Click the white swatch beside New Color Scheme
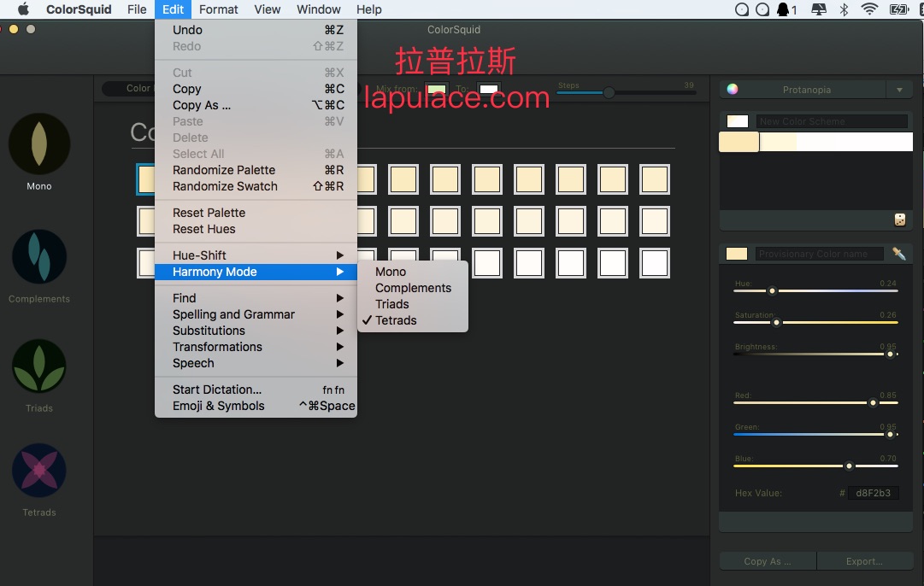Viewport: 924px width, 586px height. (737, 121)
